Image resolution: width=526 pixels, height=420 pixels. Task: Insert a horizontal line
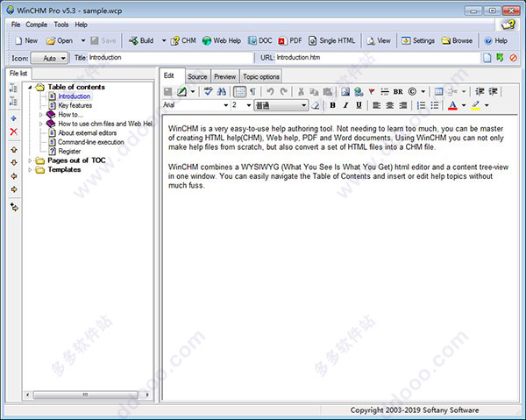[x=385, y=91]
